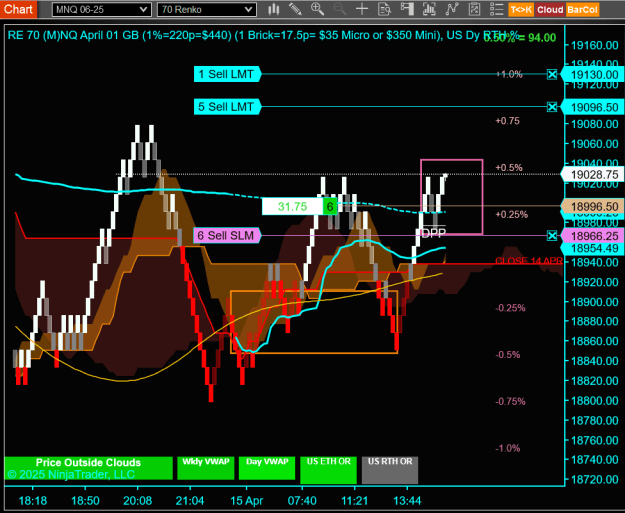This screenshot has width=625, height=513.
Task: Click the 20:08 time axis label
Action: coord(138,501)
